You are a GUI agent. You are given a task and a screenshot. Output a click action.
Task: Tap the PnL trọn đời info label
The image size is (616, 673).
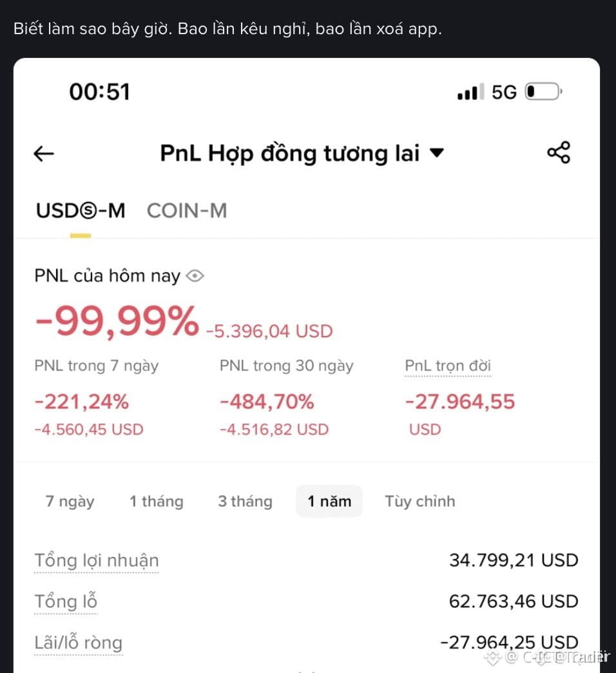click(448, 366)
